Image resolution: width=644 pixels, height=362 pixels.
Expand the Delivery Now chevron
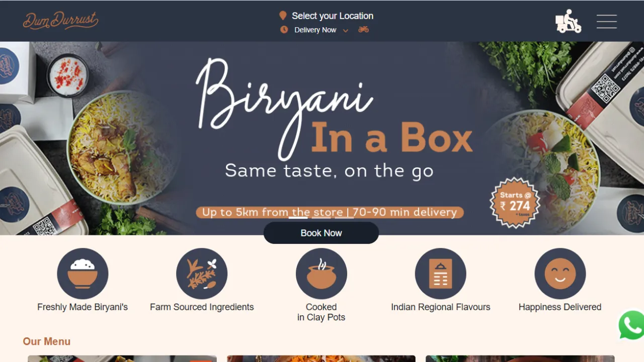tap(346, 31)
